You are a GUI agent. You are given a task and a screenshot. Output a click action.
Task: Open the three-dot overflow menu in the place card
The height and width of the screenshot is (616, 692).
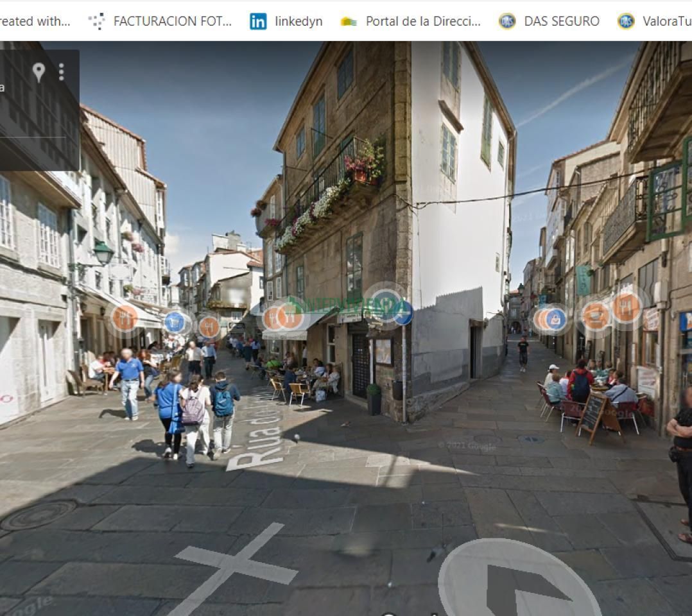62,71
